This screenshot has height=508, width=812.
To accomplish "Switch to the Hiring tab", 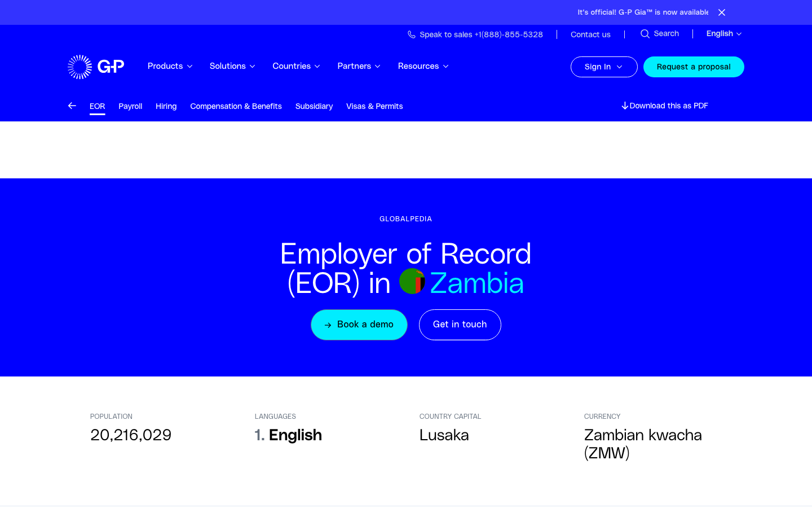I will click(x=166, y=106).
